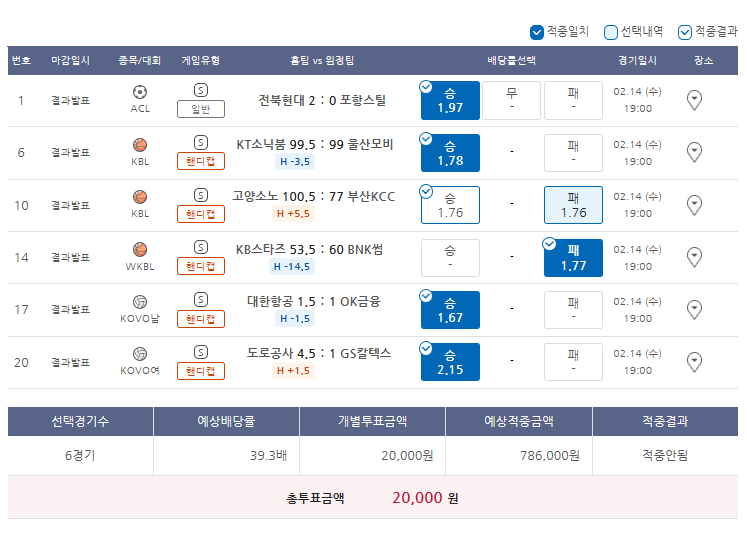Click the 경기일시 column header
Image resolution: width=747 pixels, height=533 pixels.
[x=637, y=60]
